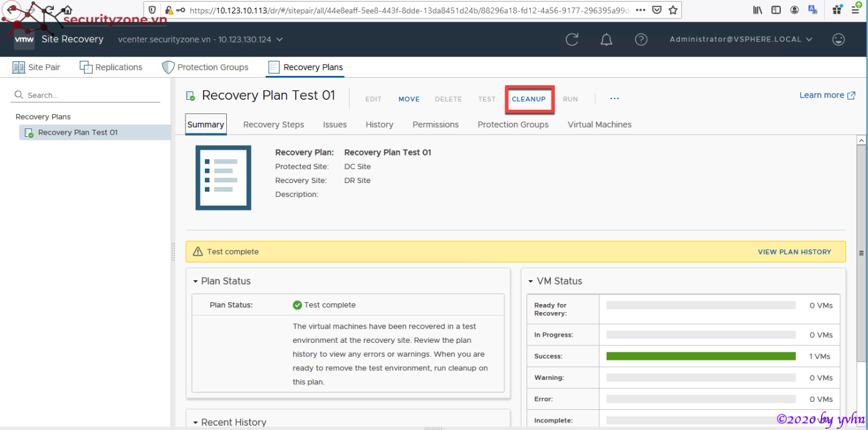Viewport: 868px width, 430px height.
Task: Click the vmw logo
Action: point(24,39)
